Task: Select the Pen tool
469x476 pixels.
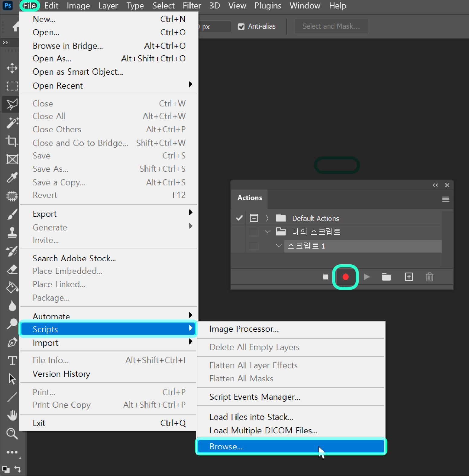Action: coord(12,342)
